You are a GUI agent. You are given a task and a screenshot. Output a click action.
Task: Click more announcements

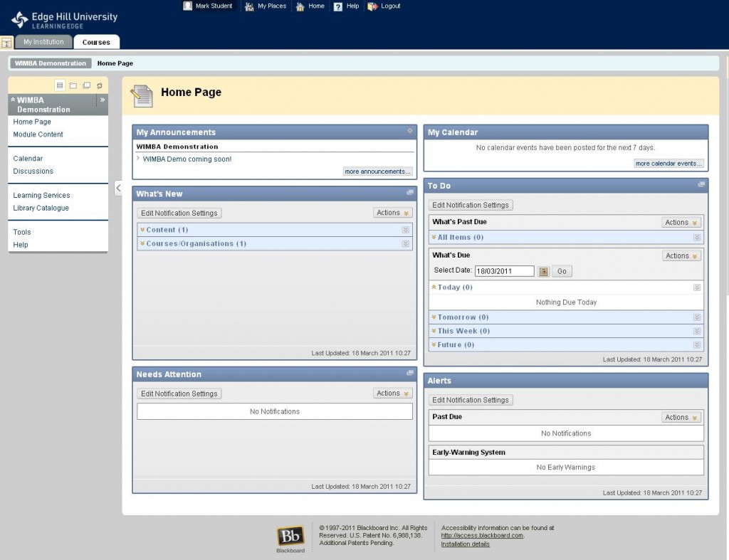click(x=377, y=171)
